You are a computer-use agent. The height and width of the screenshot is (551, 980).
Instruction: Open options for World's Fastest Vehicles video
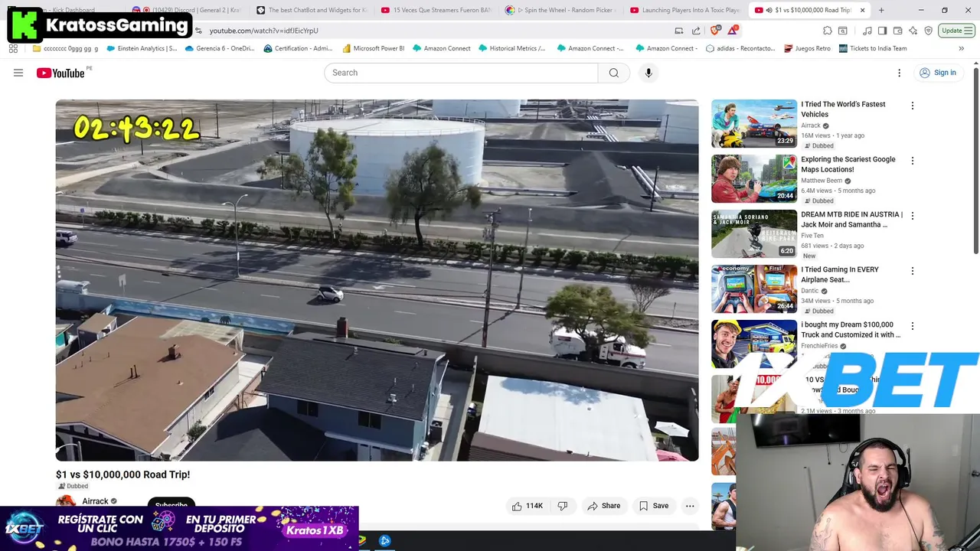912,106
